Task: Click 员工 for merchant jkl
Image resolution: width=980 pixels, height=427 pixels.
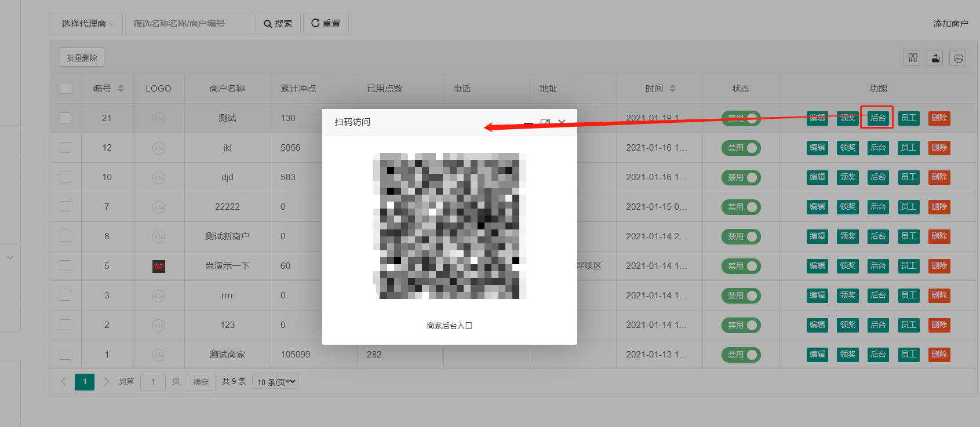Action: [x=909, y=148]
